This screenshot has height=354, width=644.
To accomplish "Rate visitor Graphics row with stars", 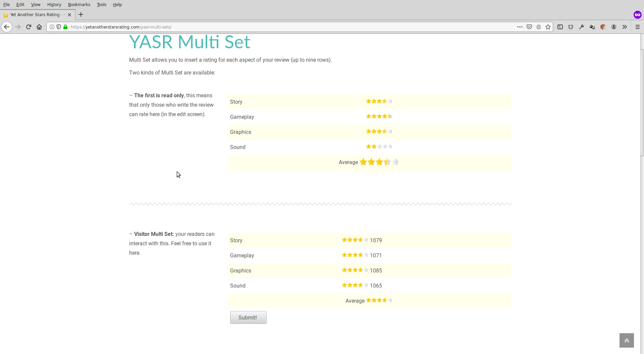I will click(x=355, y=270).
